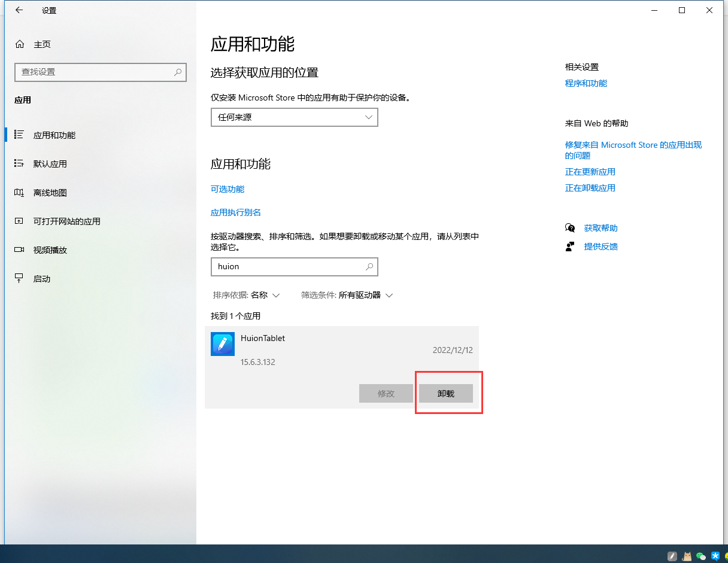This screenshot has width=728, height=563.
Task: Select the 启动 sidebar icon
Action: (19, 279)
